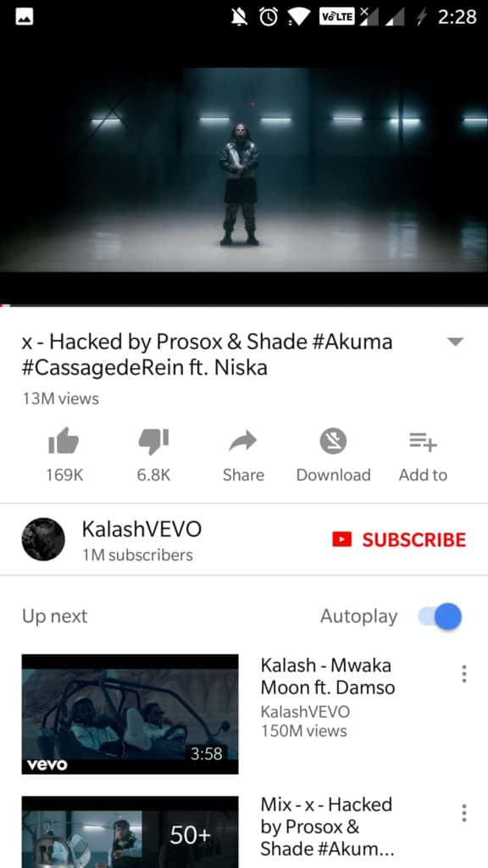Tap the thumbs up like icon

tap(64, 441)
